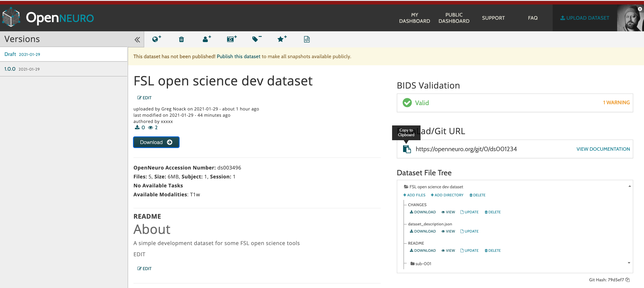
Task: Add a collaborator with the person-plus icon
Action: click(x=206, y=39)
